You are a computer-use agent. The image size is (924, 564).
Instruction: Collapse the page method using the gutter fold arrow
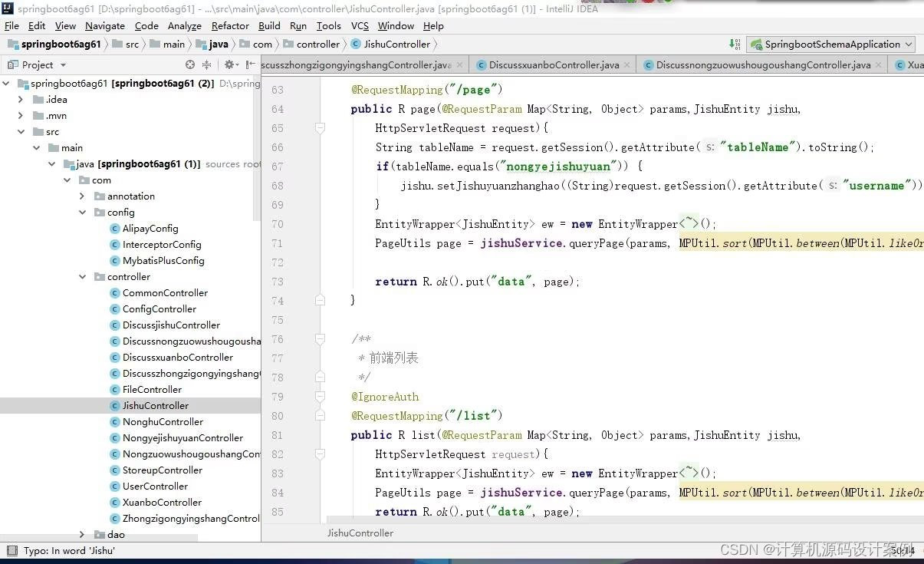pyautogui.click(x=321, y=128)
